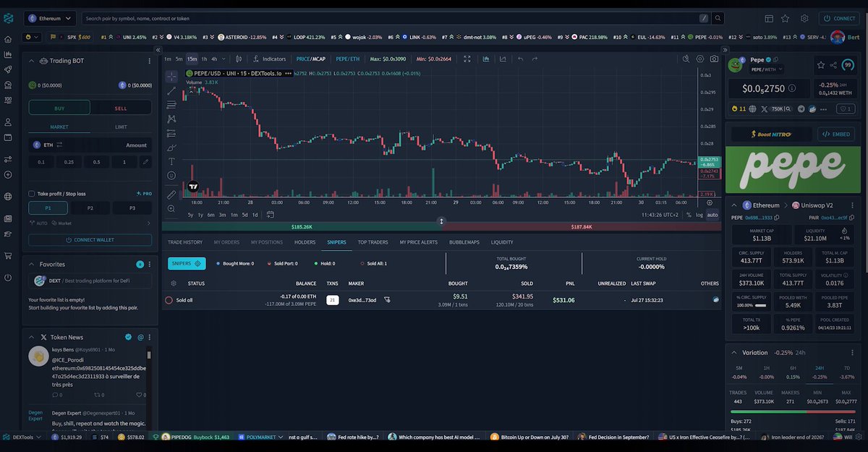Screen dimensions: 868x452
Task: Click the Token News scrollbar
Action: pyautogui.click(x=150, y=355)
